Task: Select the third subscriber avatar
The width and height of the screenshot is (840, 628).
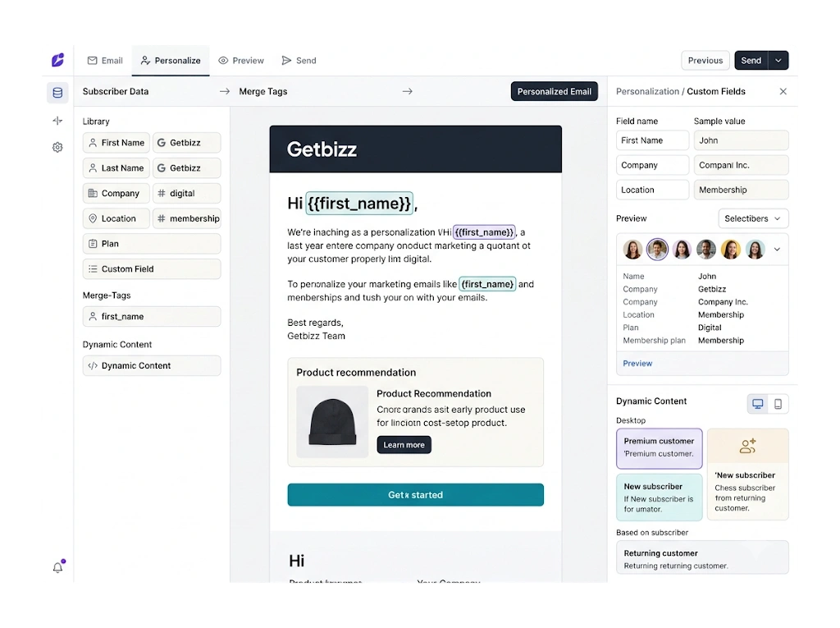Action: click(x=682, y=250)
